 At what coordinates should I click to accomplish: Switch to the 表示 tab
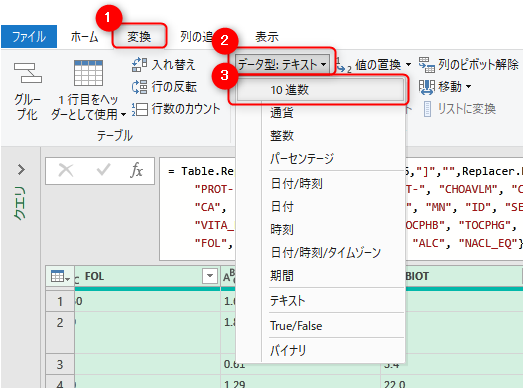pos(267,36)
